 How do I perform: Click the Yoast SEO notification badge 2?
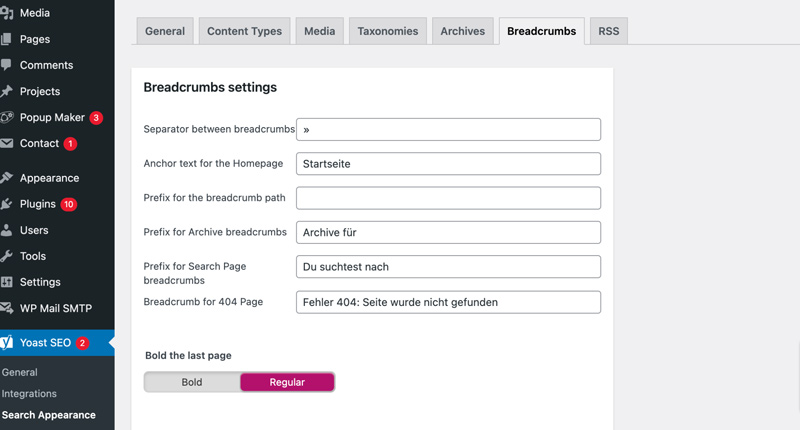point(82,343)
